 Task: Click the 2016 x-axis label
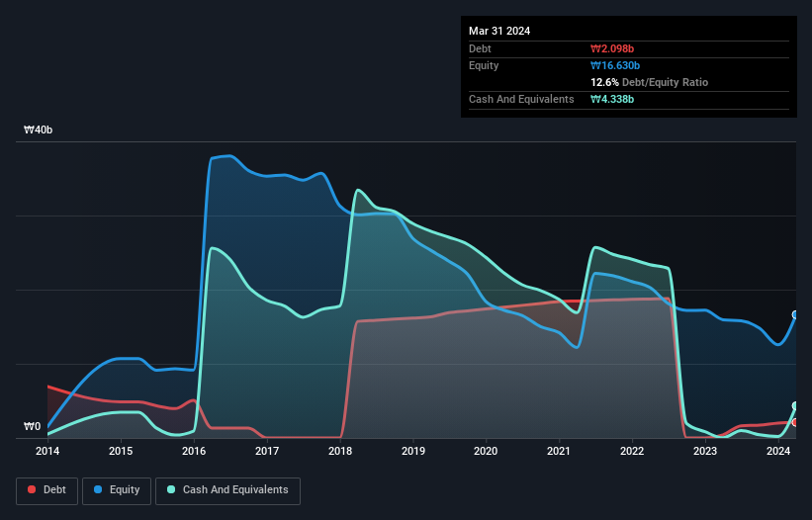click(194, 451)
